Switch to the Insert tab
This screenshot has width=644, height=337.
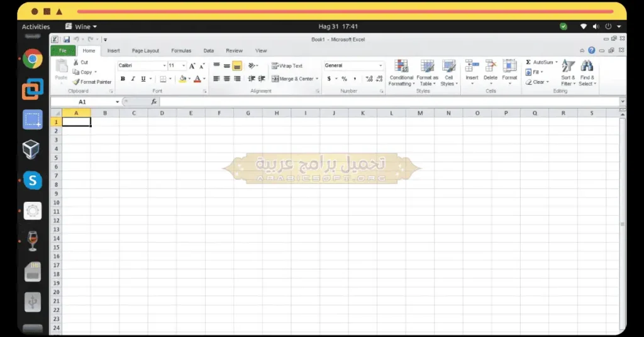(x=113, y=50)
